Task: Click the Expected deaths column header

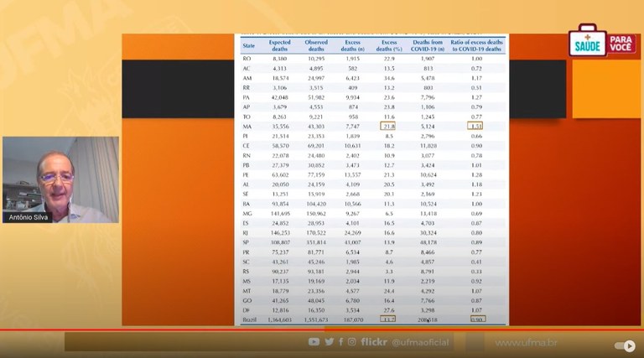Action: [279, 45]
